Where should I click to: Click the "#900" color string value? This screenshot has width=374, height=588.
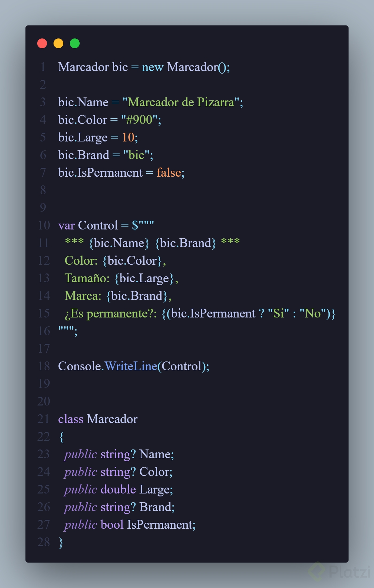coord(139,120)
